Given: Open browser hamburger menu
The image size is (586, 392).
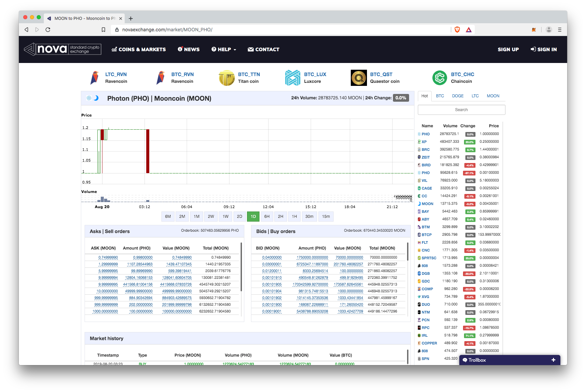Looking at the screenshot, I should click(x=560, y=30).
